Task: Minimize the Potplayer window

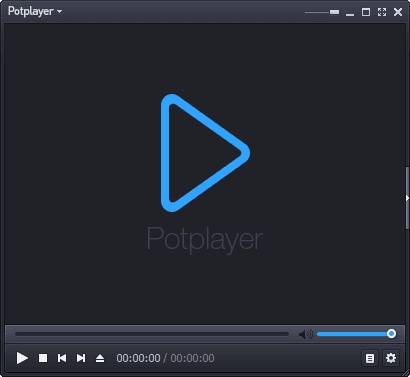Action: (x=350, y=14)
